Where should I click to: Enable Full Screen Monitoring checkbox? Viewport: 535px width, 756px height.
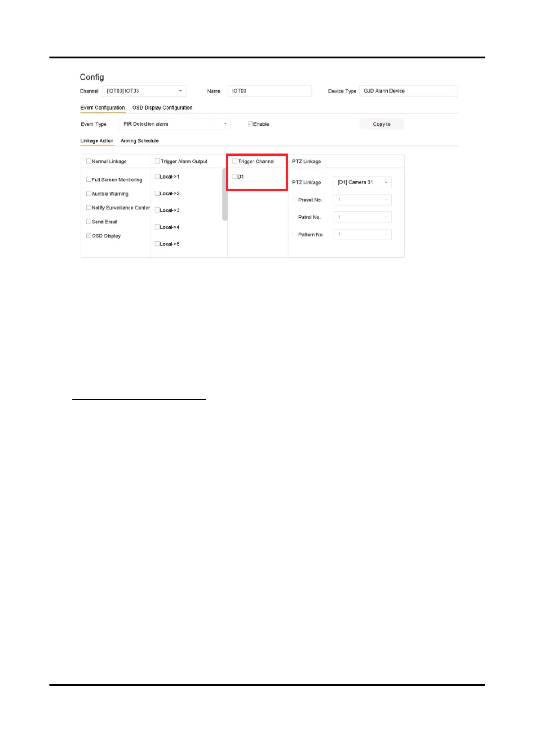(x=88, y=179)
